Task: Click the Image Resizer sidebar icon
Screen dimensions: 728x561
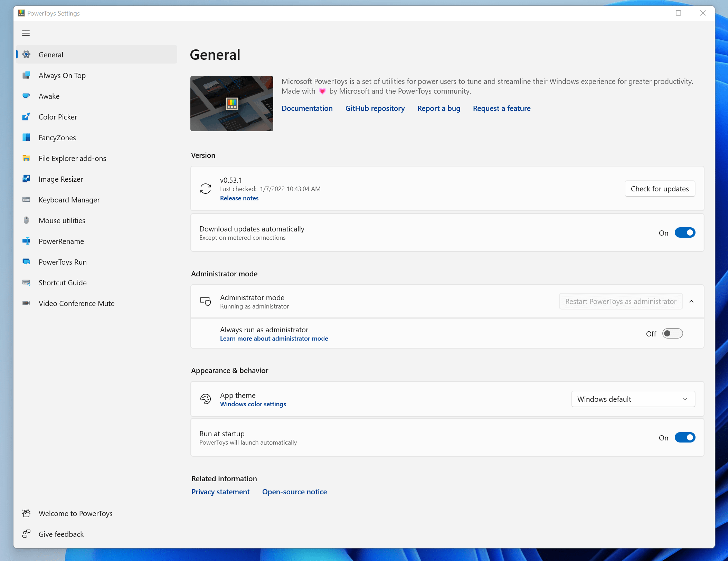Action: pos(26,179)
